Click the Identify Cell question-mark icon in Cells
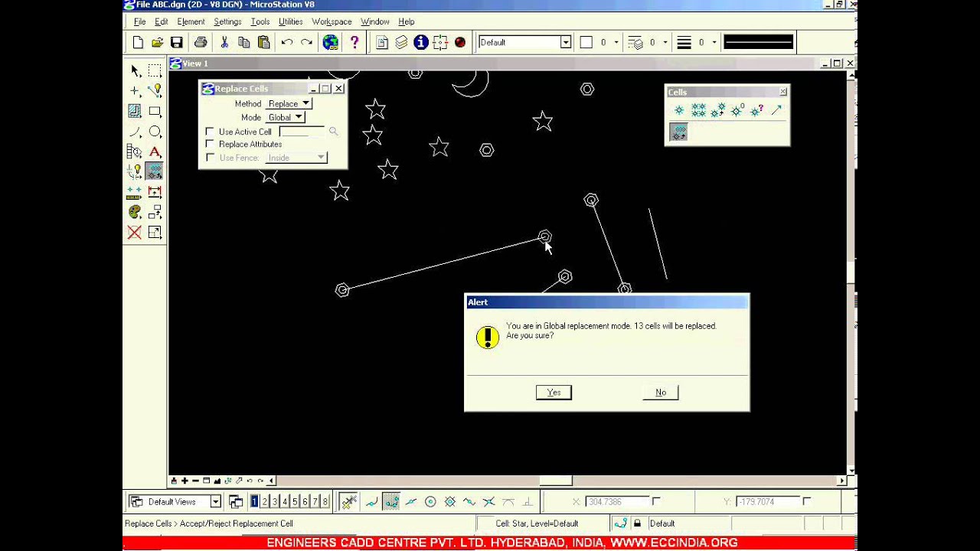This screenshot has width=980, height=551. coord(756,110)
